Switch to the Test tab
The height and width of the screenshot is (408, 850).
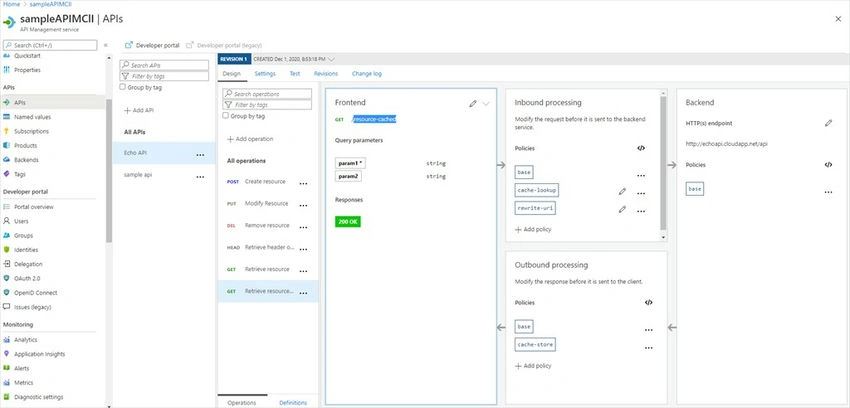(x=295, y=74)
